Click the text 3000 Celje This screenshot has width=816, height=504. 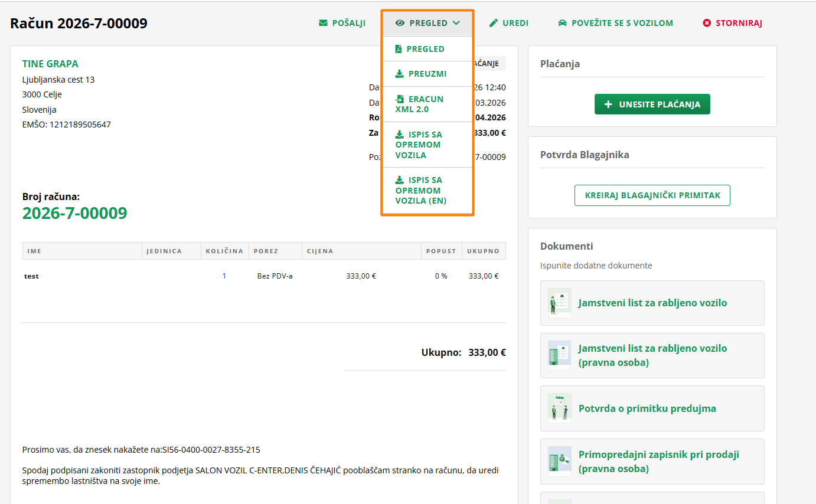click(x=42, y=94)
